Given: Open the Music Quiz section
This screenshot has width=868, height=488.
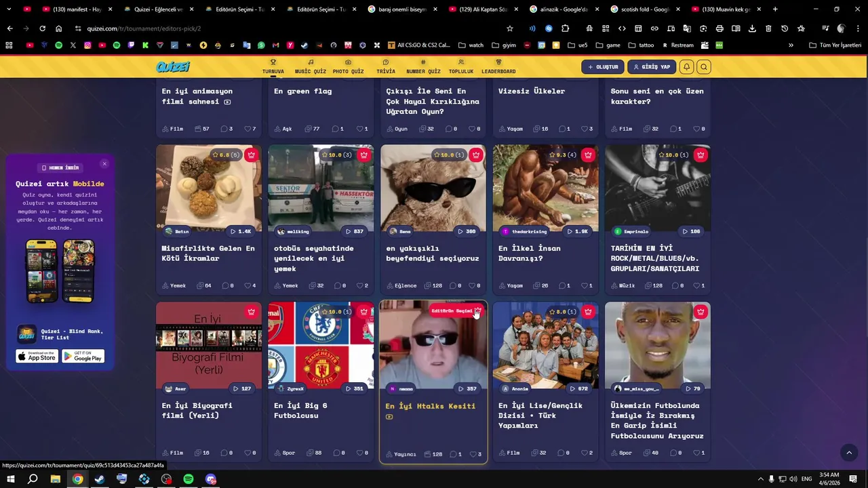Looking at the screenshot, I should click(311, 66).
